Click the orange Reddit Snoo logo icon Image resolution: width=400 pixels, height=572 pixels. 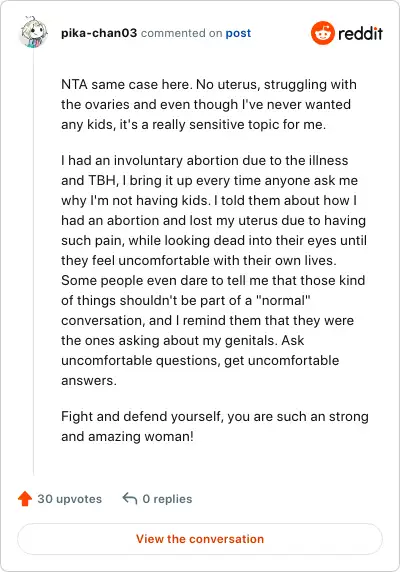coord(322,33)
